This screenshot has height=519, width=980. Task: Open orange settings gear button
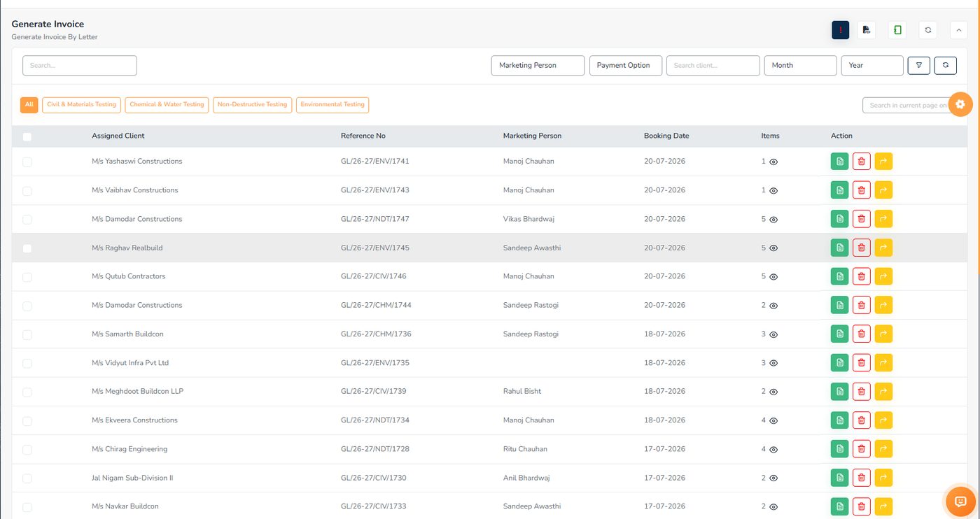coord(960,104)
